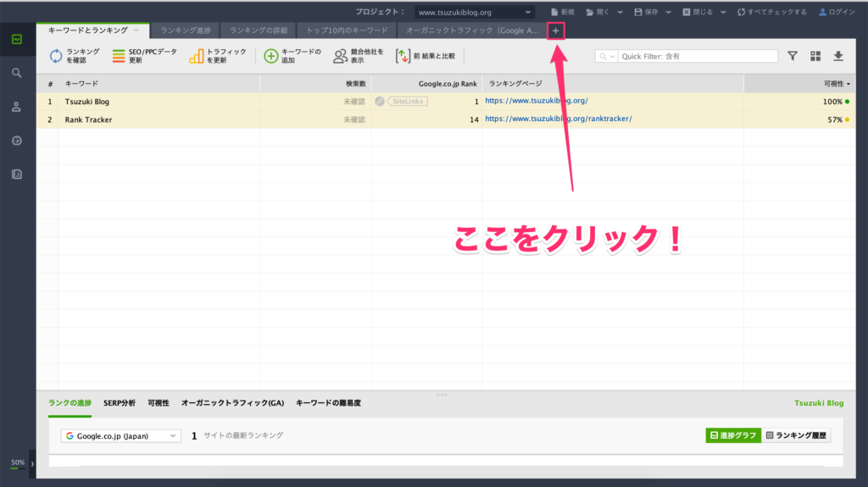Switch to キーワードの難易度 bottom tab
The width and height of the screenshot is (868, 487).
(x=328, y=403)
